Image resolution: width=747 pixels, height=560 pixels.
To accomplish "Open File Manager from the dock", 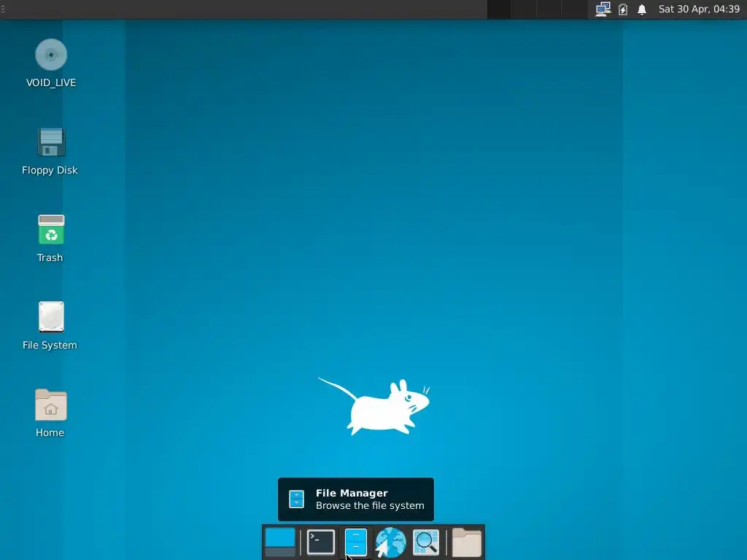I will [x=356, y=542].
